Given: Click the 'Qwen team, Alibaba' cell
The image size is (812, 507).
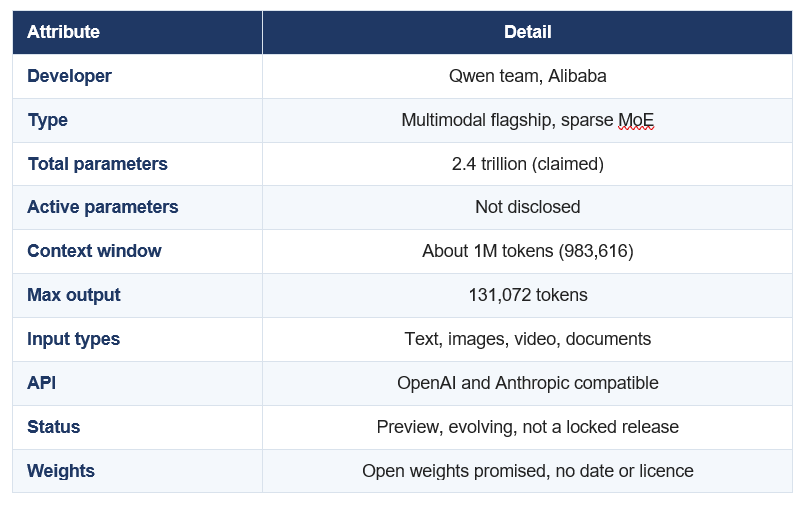Looking at the screenshot, I should pos(527,76).
